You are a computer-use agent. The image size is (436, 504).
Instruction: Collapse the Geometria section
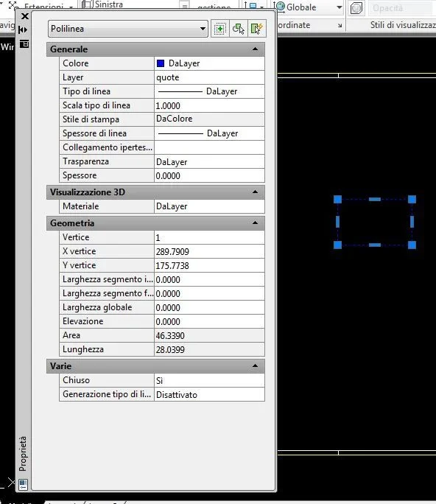point(255,223)
